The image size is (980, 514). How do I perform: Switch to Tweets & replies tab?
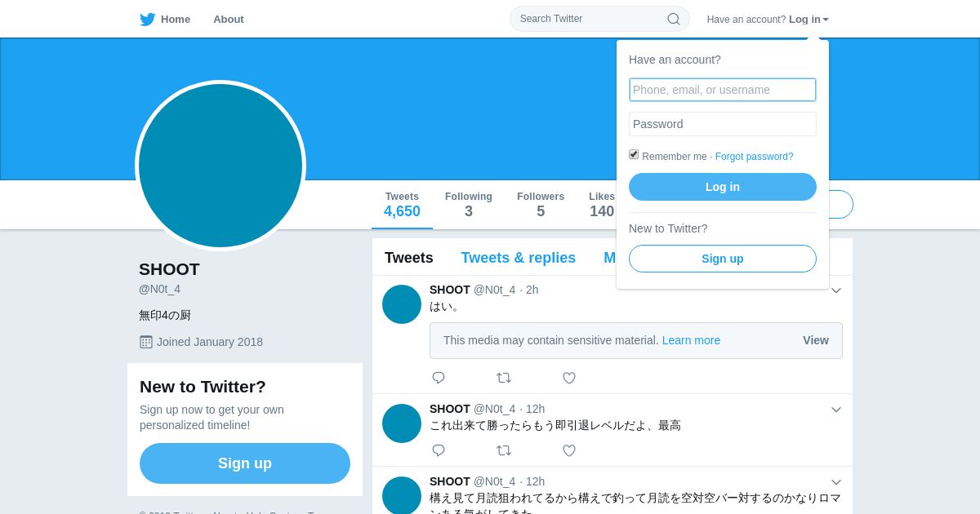519,258
